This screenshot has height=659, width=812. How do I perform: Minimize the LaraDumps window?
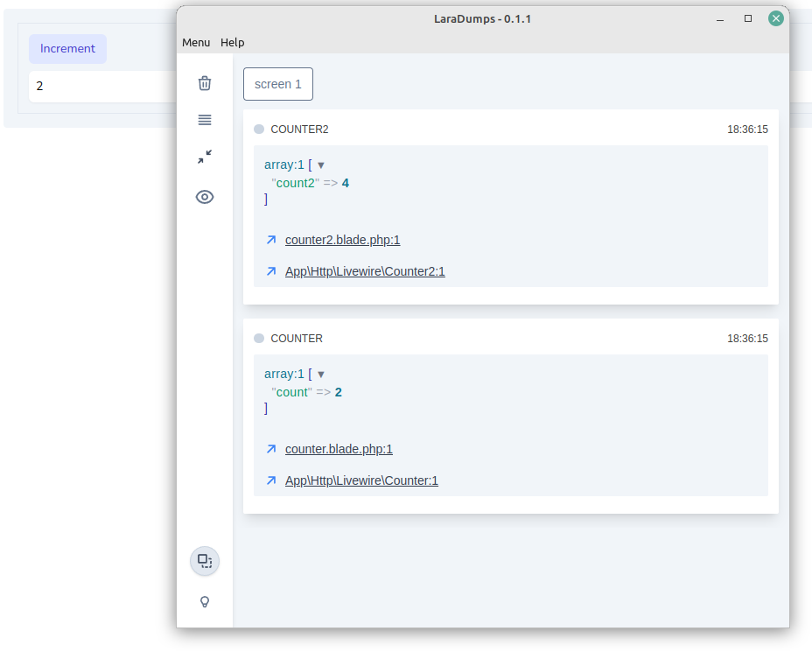(720, 19)
